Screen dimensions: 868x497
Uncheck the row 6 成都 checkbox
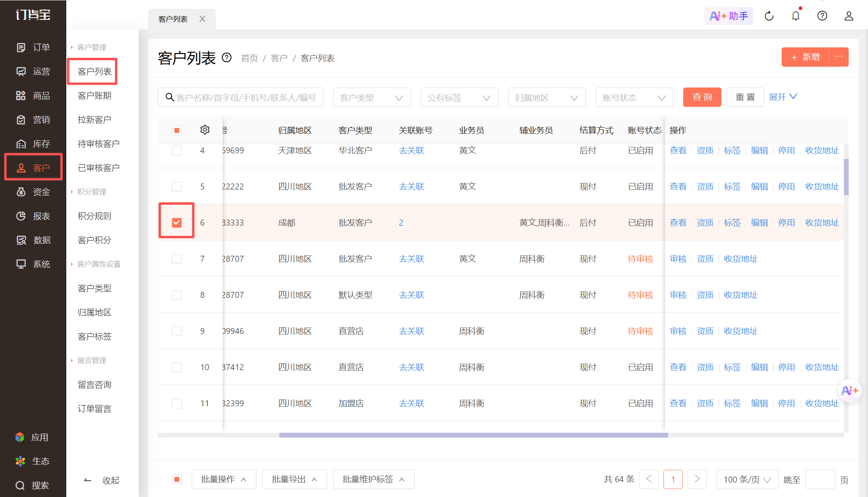177,222
